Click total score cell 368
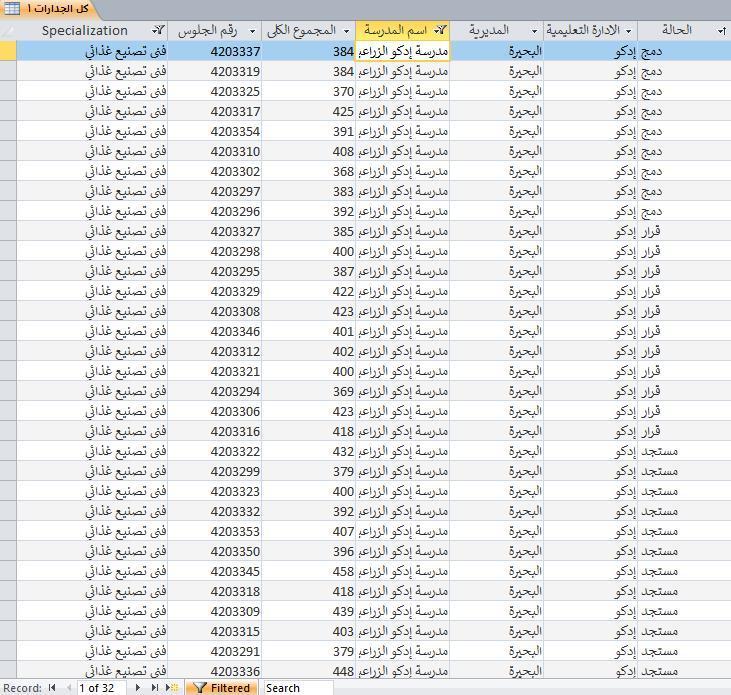 (x=309, y=172)
